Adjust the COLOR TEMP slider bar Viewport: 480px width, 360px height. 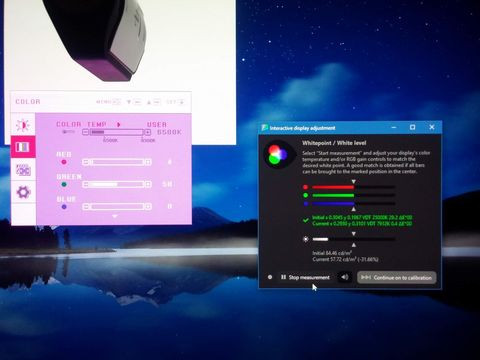click(117, 132)
